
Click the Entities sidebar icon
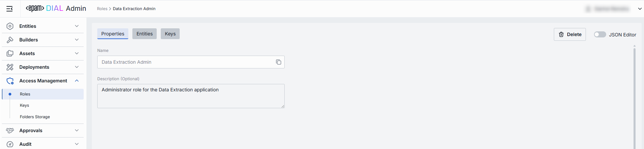pos(10,26)
